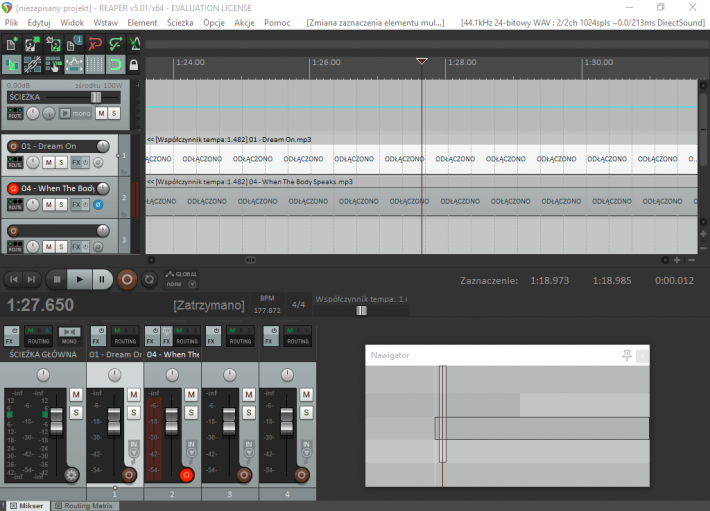Open the Akcje menu
The height and width of the screenshot is (511, 710).
pyautogui.click(x=244, y=23)
